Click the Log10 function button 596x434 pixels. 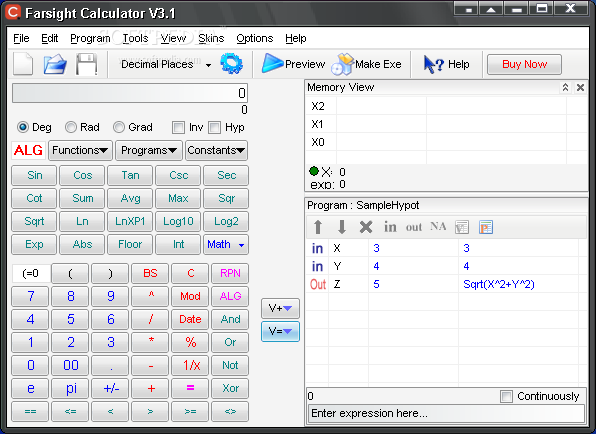pyautogui.click(x=178, y=222)
